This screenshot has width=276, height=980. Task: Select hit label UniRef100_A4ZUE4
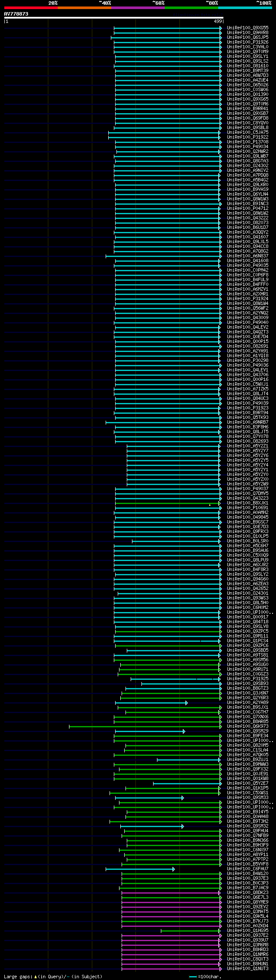[248, 80]
